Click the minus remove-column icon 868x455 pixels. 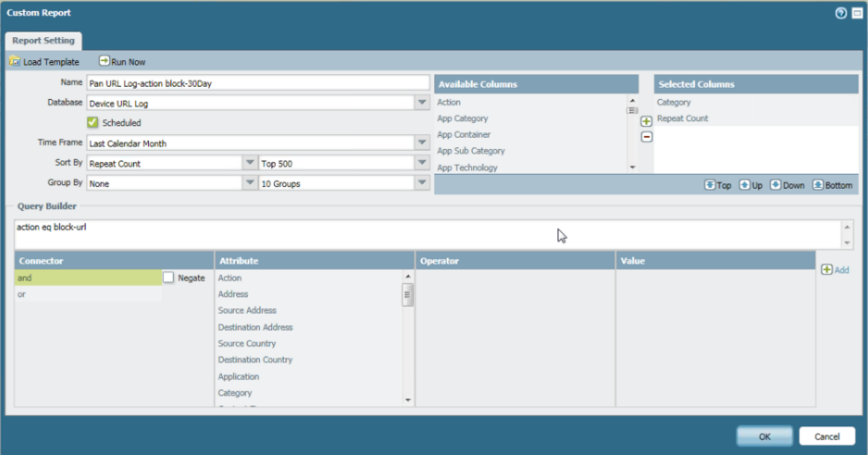(x=647, y=137)
